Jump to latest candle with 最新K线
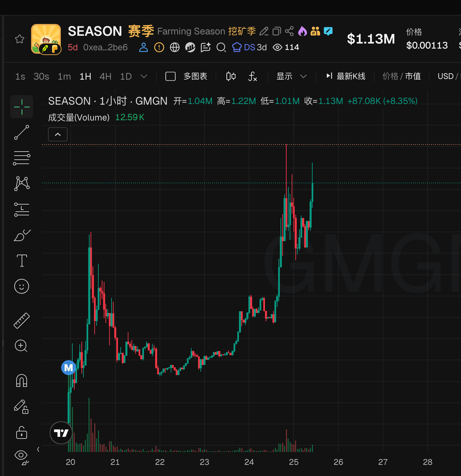 point(345,77)
